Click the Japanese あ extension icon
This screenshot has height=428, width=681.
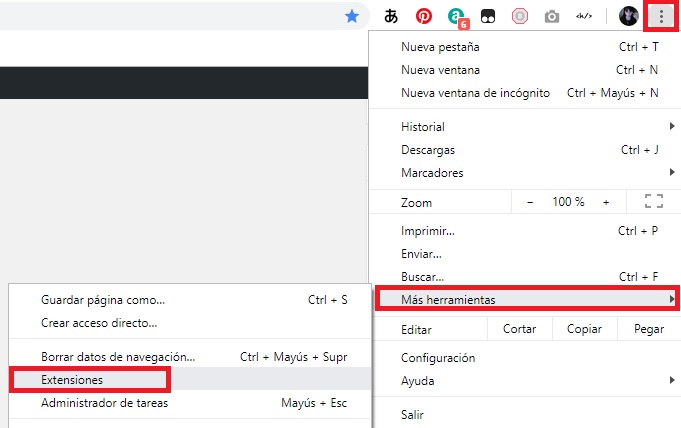[x=392, y=16]
